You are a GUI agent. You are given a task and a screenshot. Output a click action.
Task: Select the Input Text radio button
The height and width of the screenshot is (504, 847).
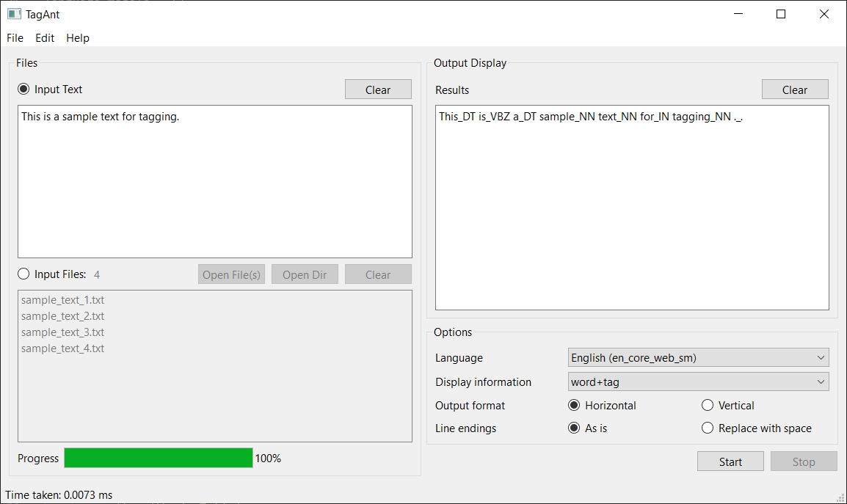24,90
